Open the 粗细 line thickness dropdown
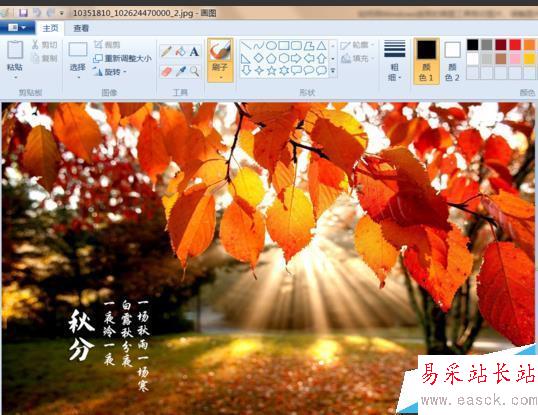538x415 pixels. [395, 60]
